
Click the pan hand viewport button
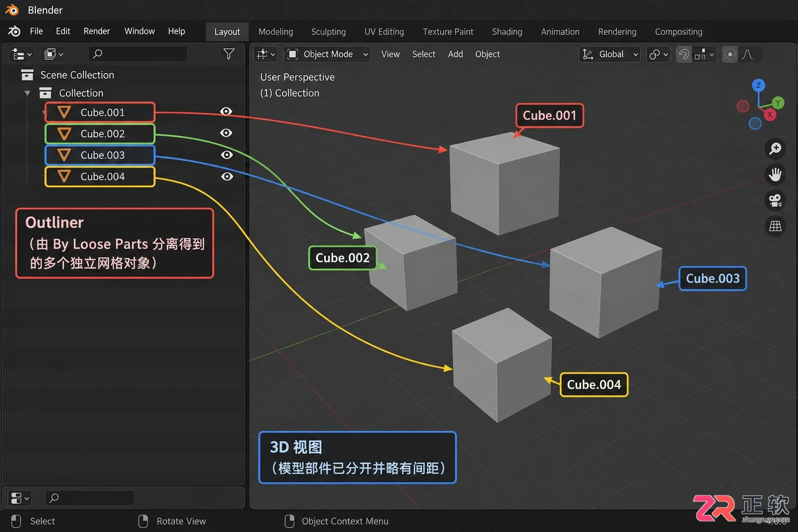tap(775, 175)
